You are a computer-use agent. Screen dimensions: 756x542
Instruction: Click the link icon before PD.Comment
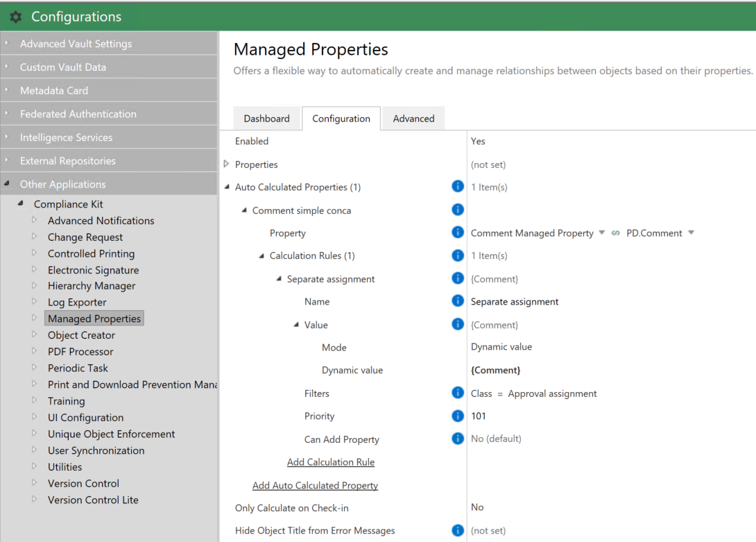(616, 233)
